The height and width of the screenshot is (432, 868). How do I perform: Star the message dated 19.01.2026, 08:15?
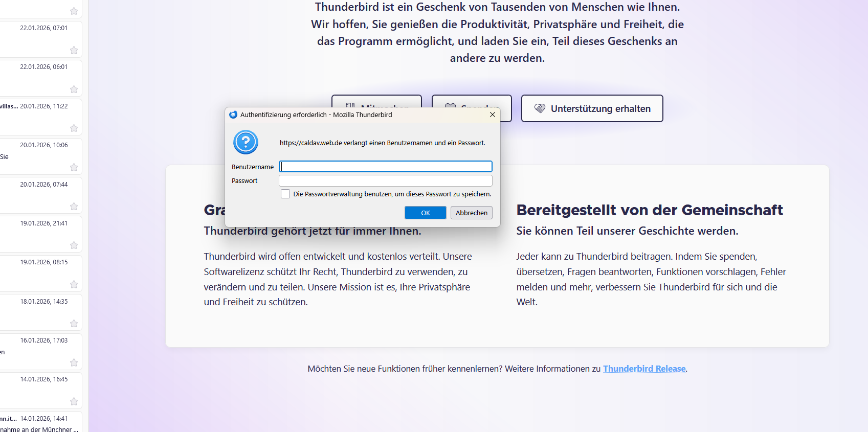(74, 284)
